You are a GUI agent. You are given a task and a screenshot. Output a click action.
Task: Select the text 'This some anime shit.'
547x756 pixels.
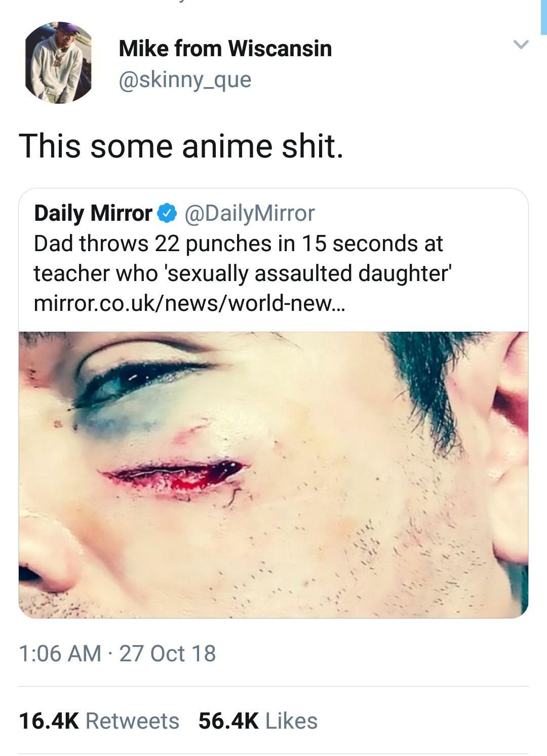(x=181, y=146)
